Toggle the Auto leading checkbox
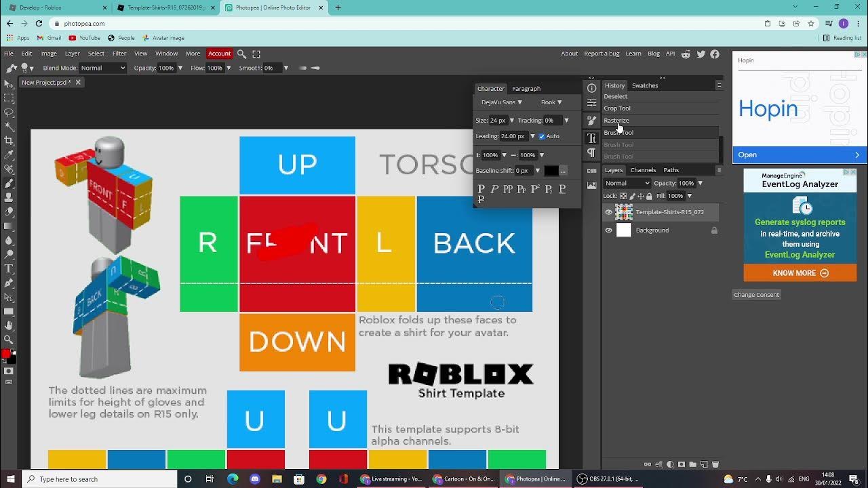The image size is (868, 488). 542,136
